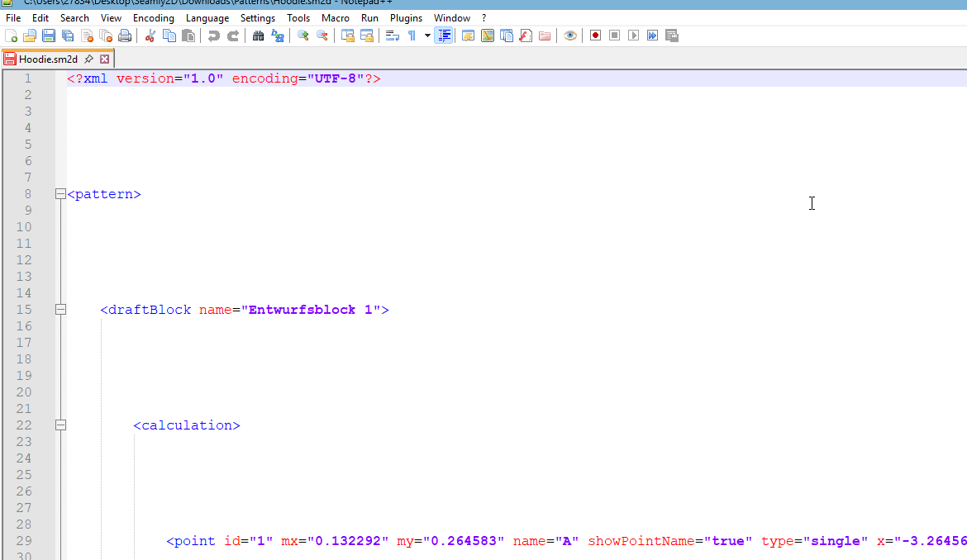Close the Hoodie.sm2d tab
The image size is (967, 560).
pos(105,59)
